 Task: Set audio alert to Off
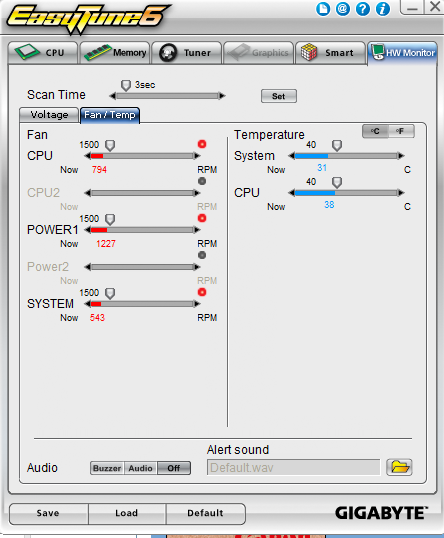click(174, 468)
